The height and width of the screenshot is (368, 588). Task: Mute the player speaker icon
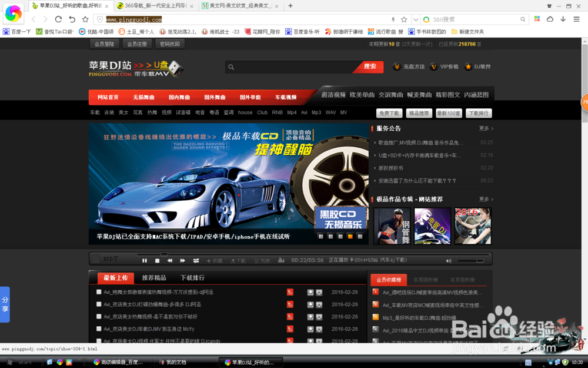pos(449,261)
